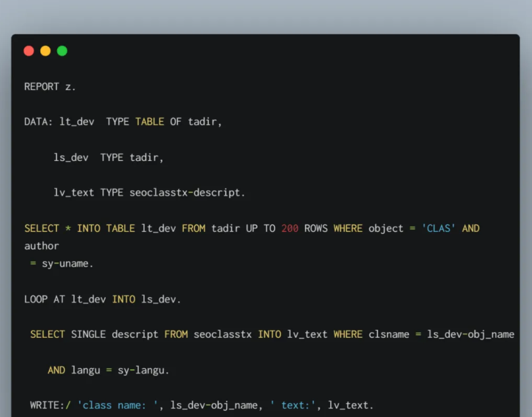The height and width of the screenshot is (417, 532).
Task: Click the ROWS keyword after 200
Action: pos(316,228)
